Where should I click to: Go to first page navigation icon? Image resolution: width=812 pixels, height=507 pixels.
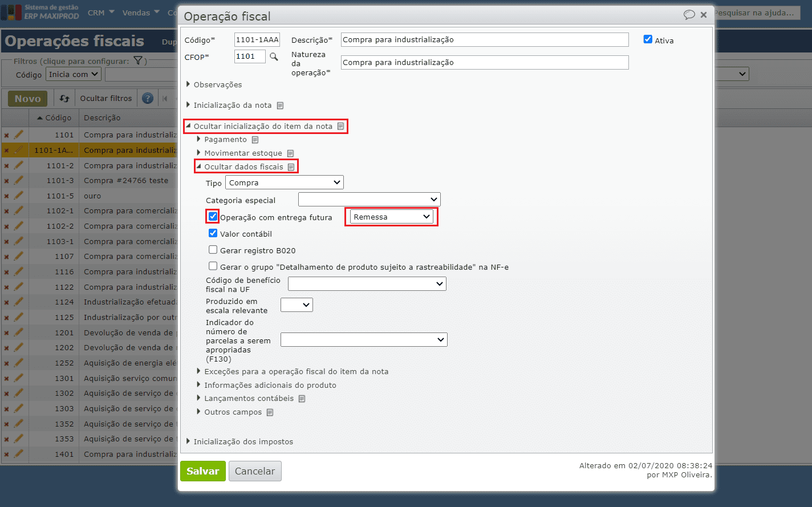point(165,98)
